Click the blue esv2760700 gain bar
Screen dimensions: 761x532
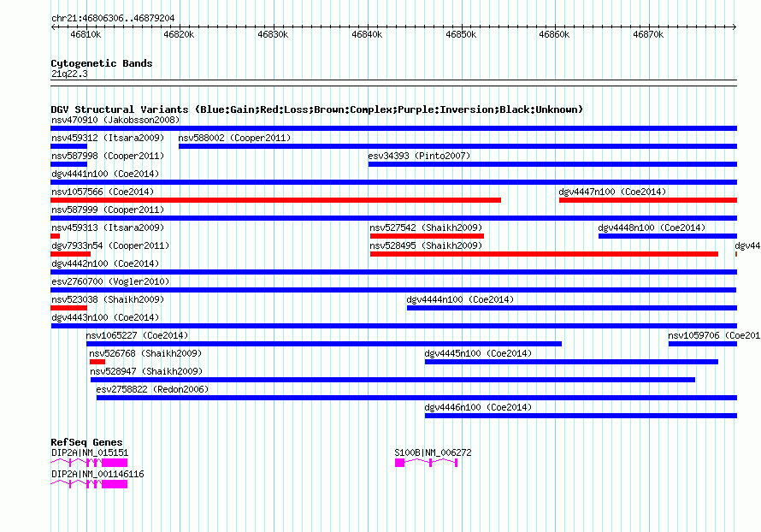click(393, 290)
